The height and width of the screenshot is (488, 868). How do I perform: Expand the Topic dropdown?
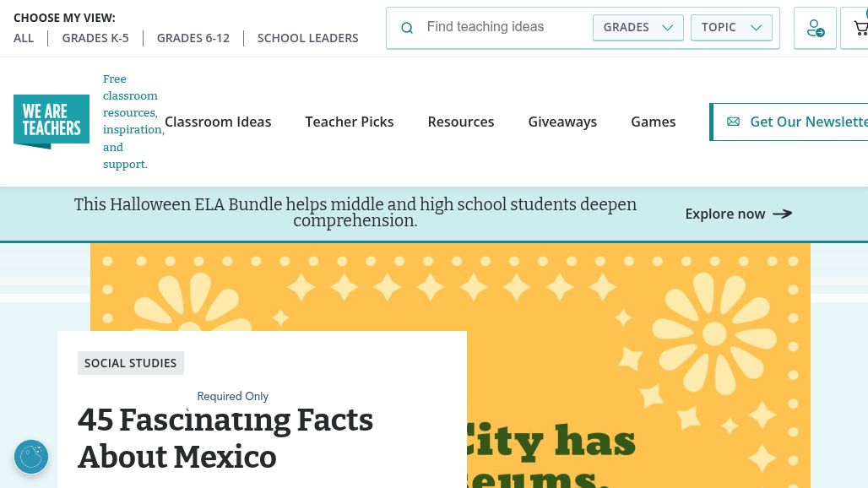[x=731, y=28]
